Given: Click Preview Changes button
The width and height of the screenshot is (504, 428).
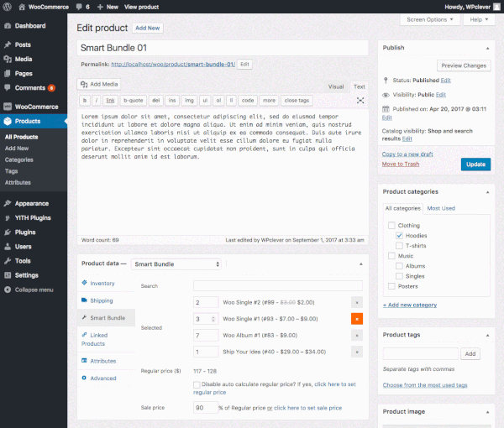Looking at the screenshot, I should (x=464, y=65).
